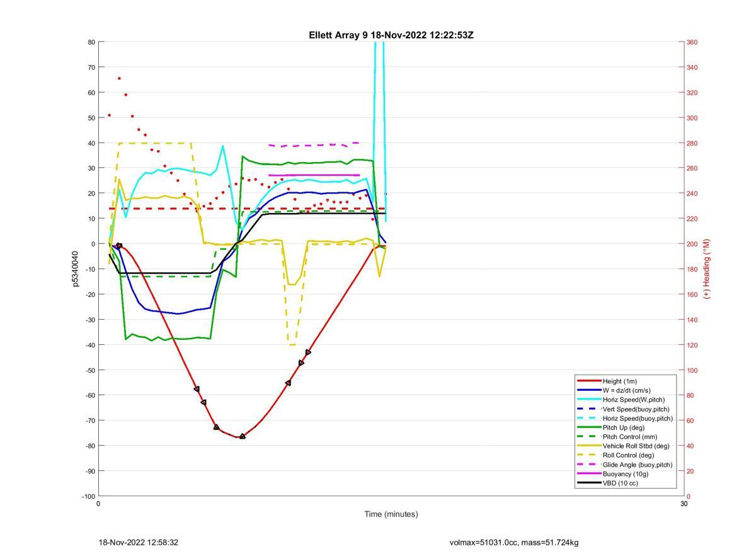Click the "Roll Control (deg)" legend label
The height and width of the screenshot is (558, 756).
(628, 455)
